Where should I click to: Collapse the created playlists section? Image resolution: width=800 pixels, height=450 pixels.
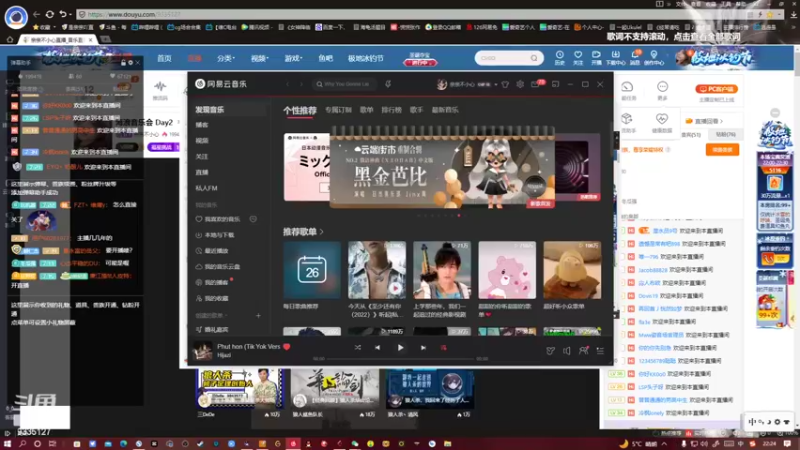click(212, 316)
